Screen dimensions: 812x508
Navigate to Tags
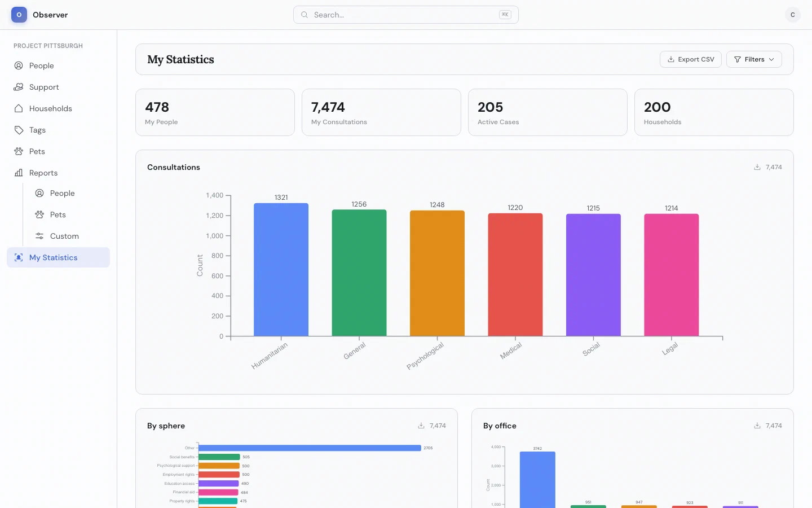click(x=59, y=130)
